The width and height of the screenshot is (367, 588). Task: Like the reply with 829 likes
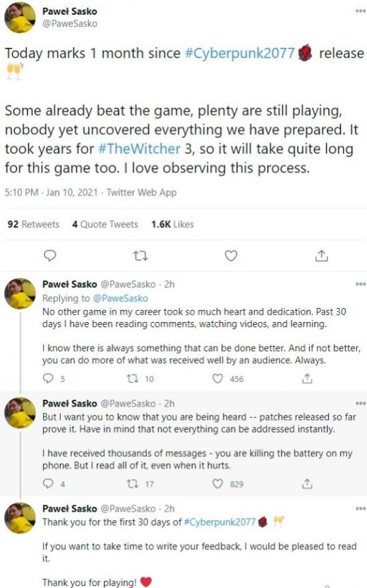(218, 484)
